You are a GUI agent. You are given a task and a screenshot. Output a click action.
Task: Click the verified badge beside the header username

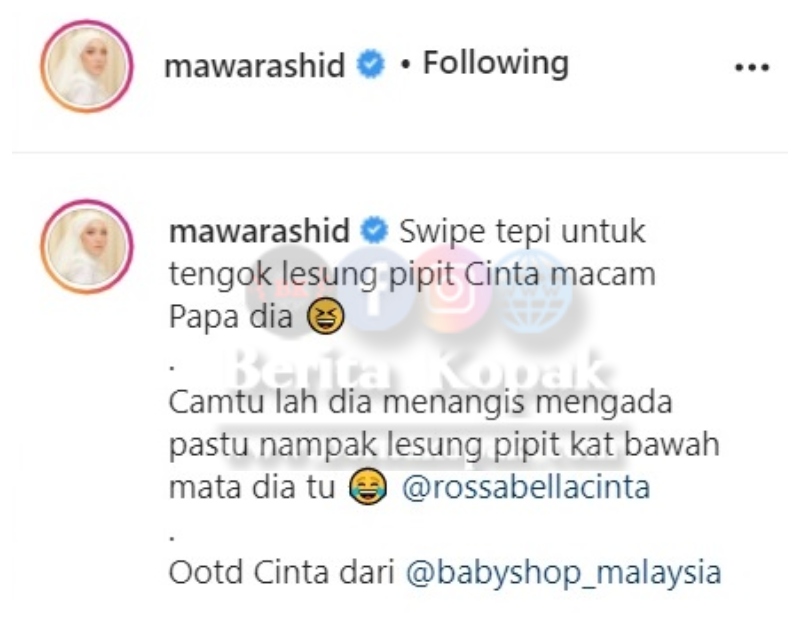(370, 64)
